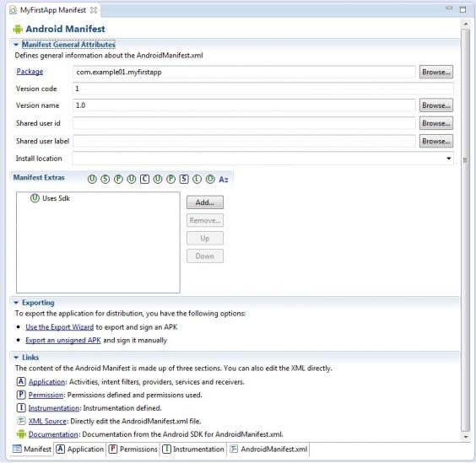The height and width of the screenshot is (463, 476).
Task: Click the Uses Sdk entry's U icon in list
Action: 35,198
